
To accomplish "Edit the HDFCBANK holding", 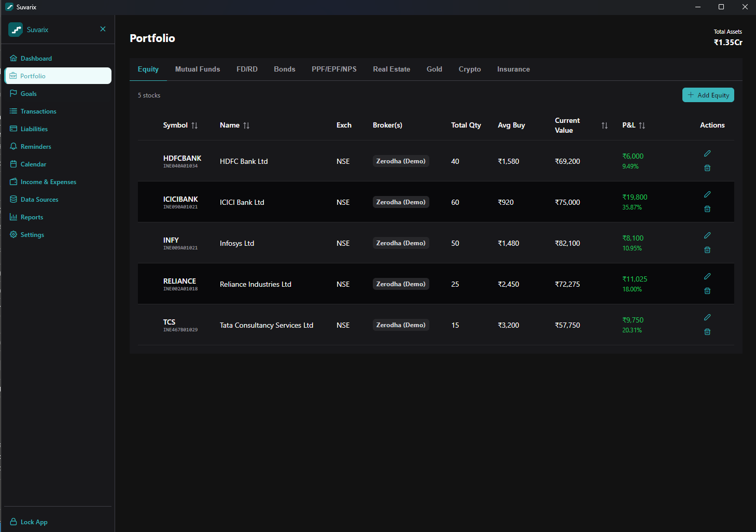I will pos(707,153).
